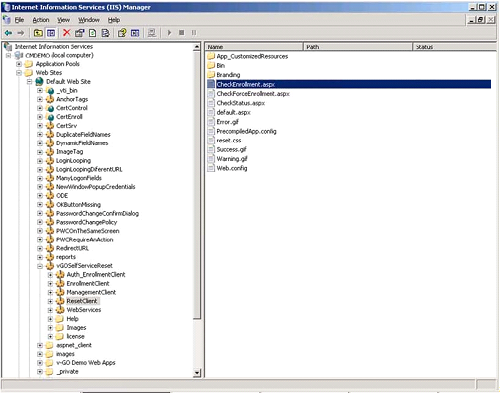
Task: Click the Default Web Site globe icon
Action: click(x=39, y=81)
